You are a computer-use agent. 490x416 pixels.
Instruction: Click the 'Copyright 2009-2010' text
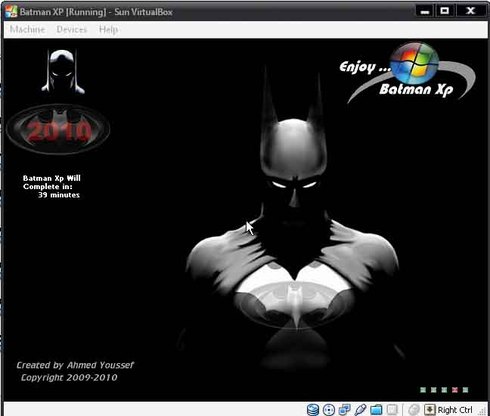pos(69,378)
